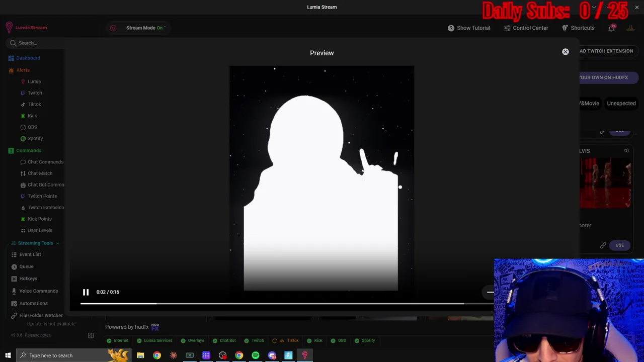Click Internet status indicator
This screenshot has width=644, height=362.
coord(117,341)
